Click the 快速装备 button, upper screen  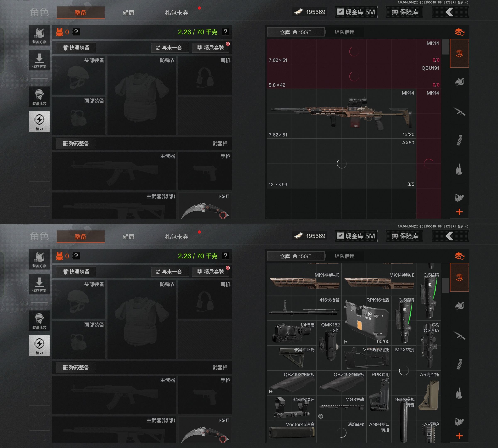[x=76, y=47]
